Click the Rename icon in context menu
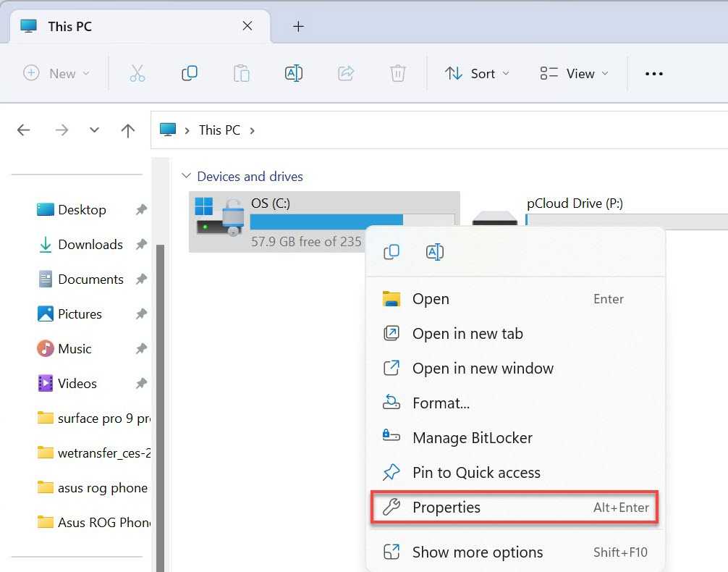This screenshot has height=572, width=728. coord(435,252)
